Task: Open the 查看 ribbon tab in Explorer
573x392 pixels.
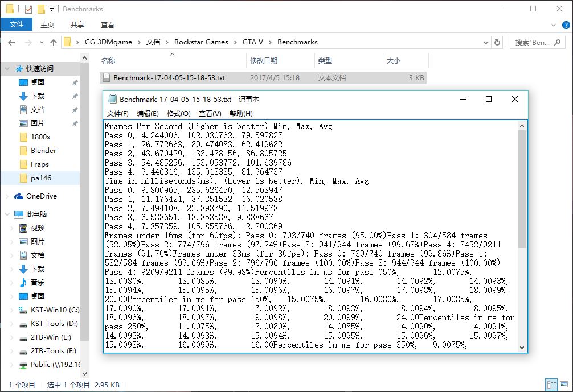Action: (x=107, y=25)
